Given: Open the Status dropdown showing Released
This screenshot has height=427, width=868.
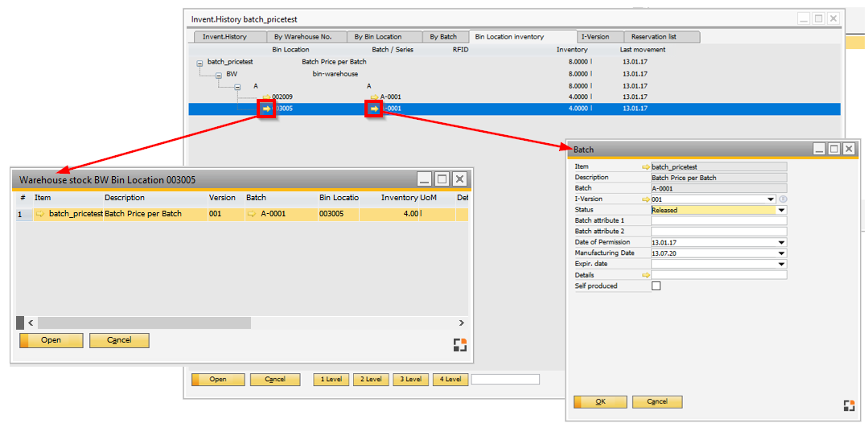Looking at the screenshot, I should tap(781, 210).
